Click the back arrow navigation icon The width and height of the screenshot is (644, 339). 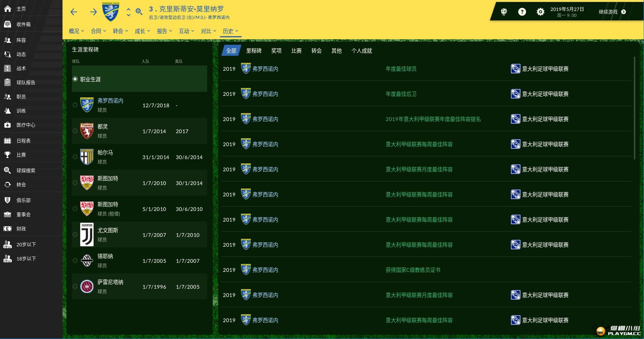(74, 12)
